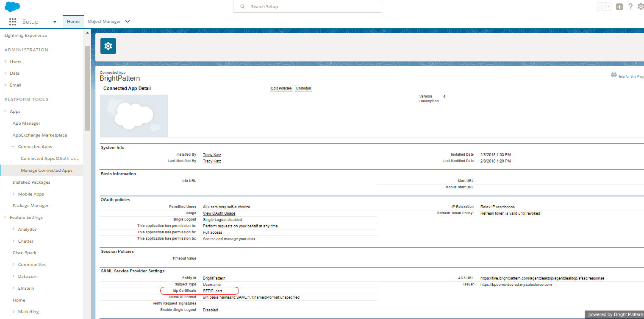Collapse the Apps section chevron

6,111
